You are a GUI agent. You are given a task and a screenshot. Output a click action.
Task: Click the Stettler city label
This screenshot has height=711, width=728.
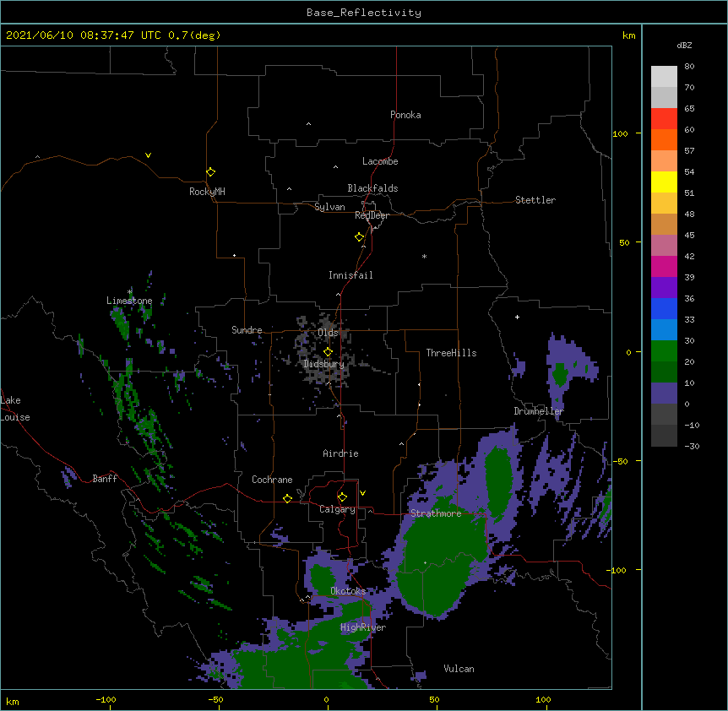[535, 200]
